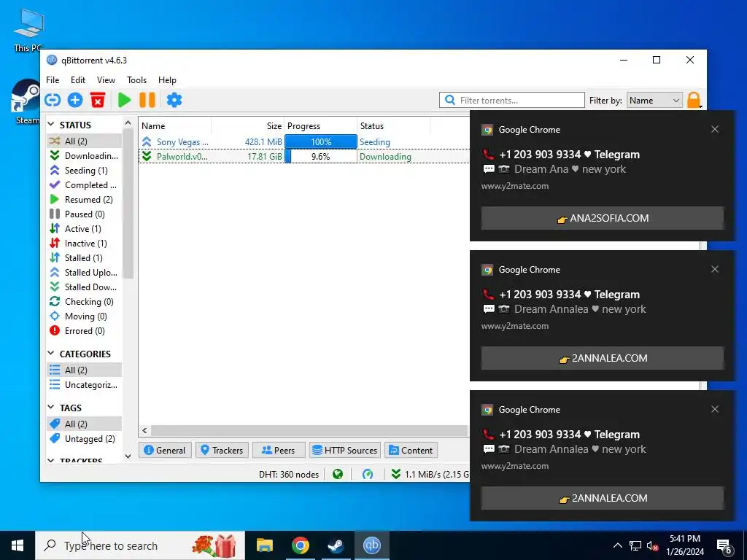Sort torrents by Status column header
Screen dimensions: 747x560
(393, 125)
